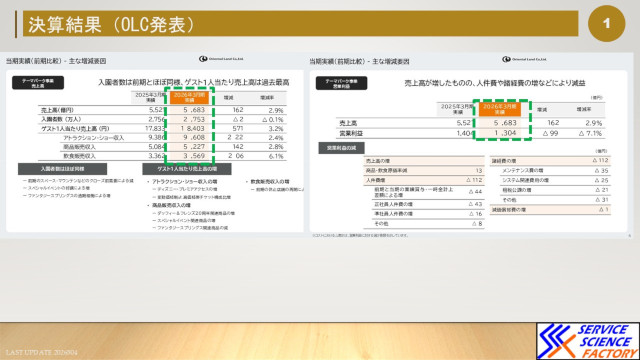640x360 pixels.
Task: Click the テーマパーク事業 売上高 badge
Action: [x=38, y=83]
